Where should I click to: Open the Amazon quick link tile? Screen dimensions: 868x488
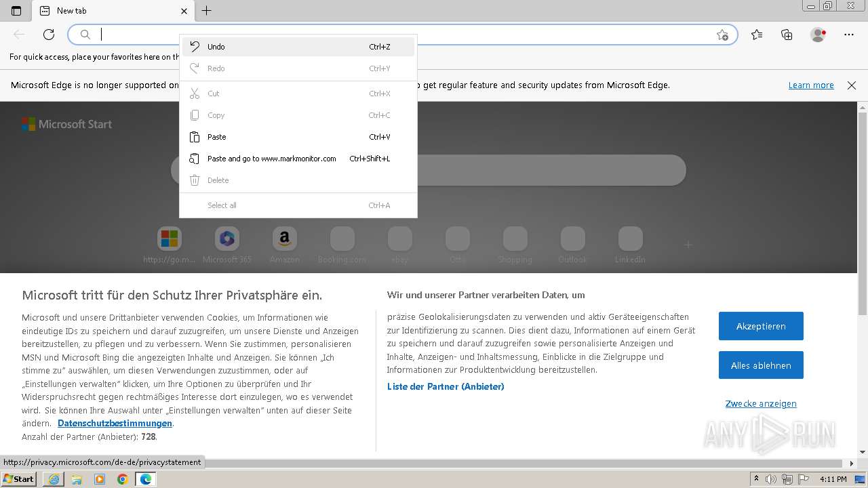[x=285, y=245]
